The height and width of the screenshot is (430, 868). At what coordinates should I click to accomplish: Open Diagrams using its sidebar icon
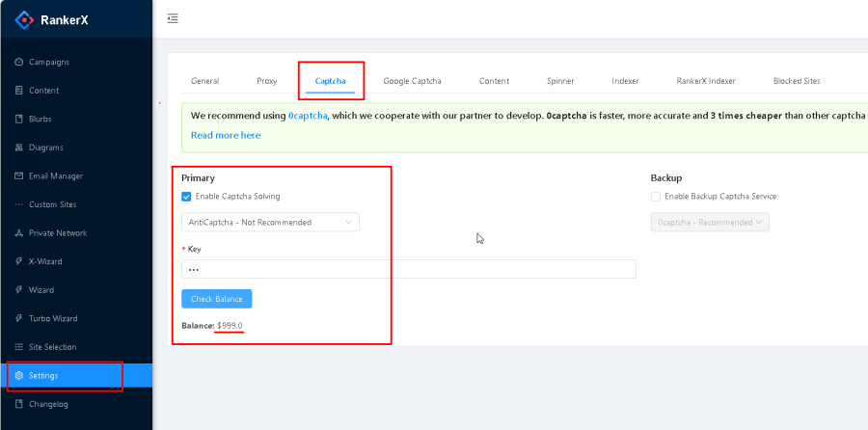[x=19, y=148]
